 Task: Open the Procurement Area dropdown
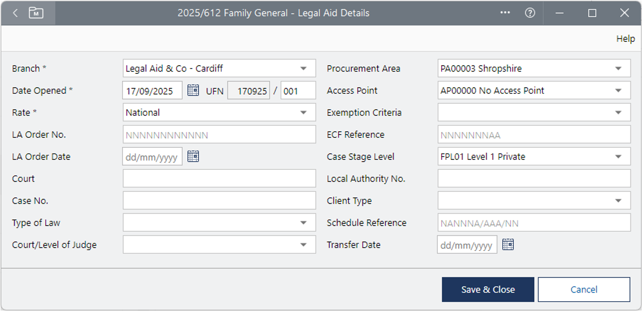(x=618, y=69)
